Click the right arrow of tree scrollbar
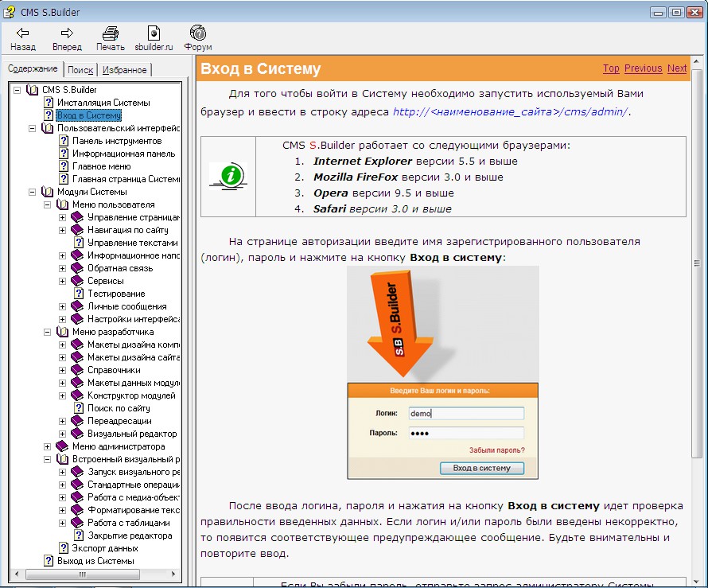Image resolution: width=708 pixels, height=588 pixels. [x=173, y=574]
